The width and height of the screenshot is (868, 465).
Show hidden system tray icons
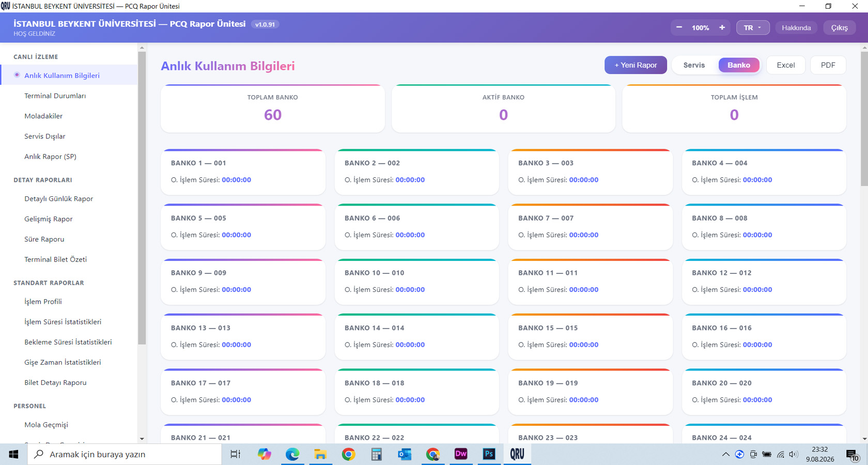pyautogui.click(x=726, y=455)
